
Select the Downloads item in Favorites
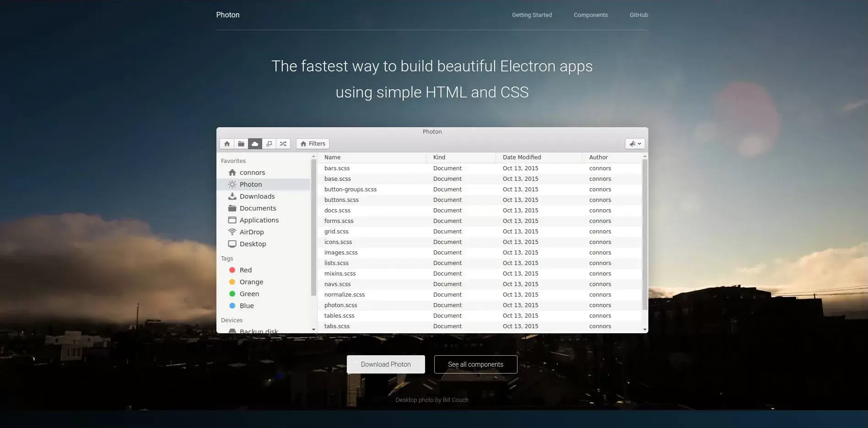[257, 196]
